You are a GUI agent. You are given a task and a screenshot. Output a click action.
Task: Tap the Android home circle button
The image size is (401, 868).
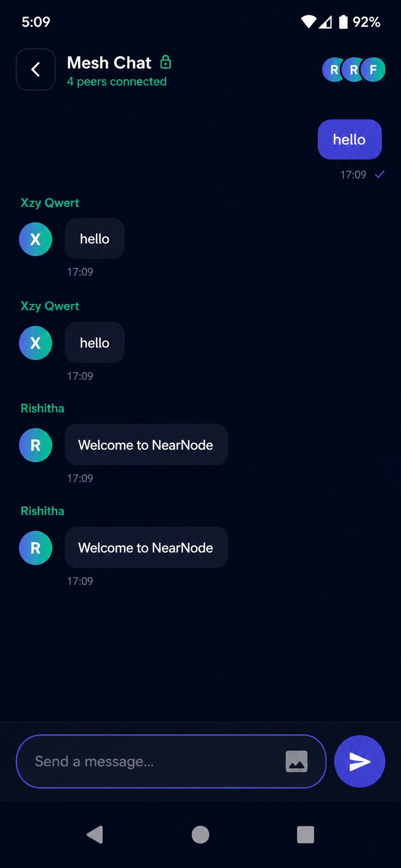[200, 835]
